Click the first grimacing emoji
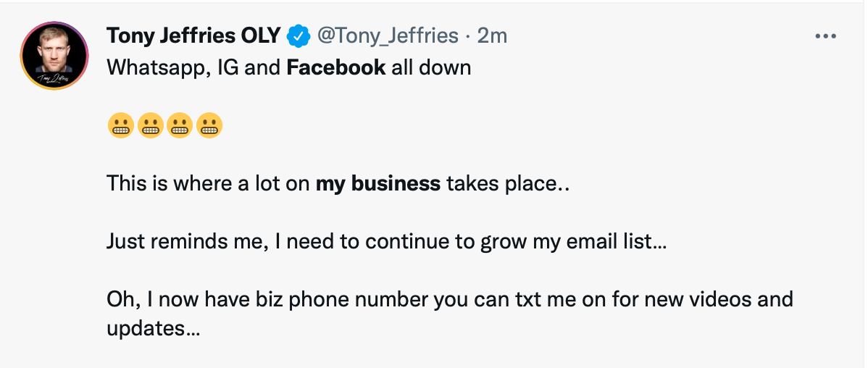The width and height of the screenshot is (868, 368). pyautogui.click(x=120, y=126)
